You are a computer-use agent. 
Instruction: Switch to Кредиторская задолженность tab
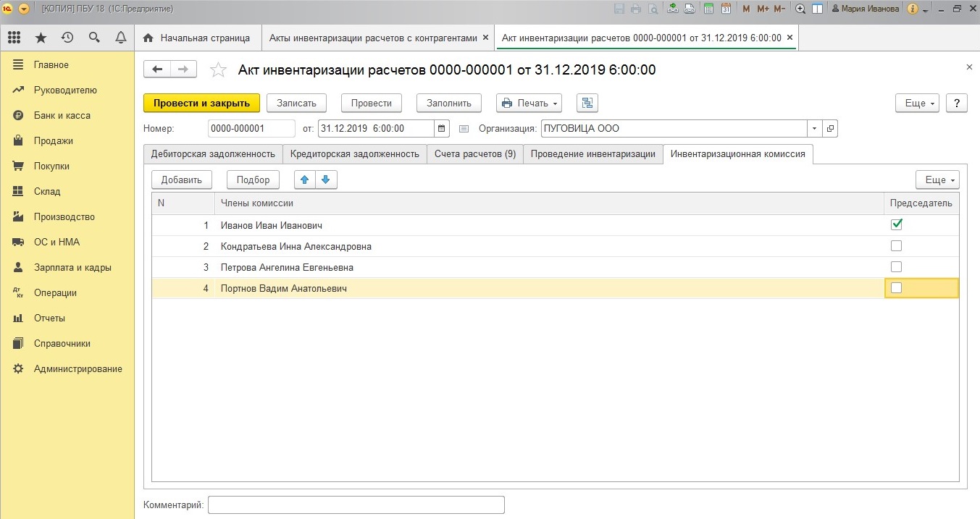click(355, 153)
